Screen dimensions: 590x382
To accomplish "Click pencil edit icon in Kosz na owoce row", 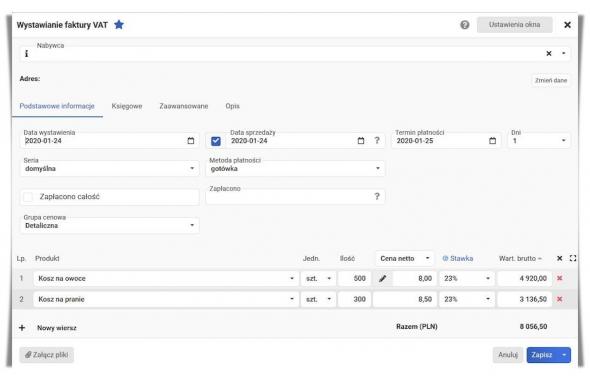I will (383, 279).
